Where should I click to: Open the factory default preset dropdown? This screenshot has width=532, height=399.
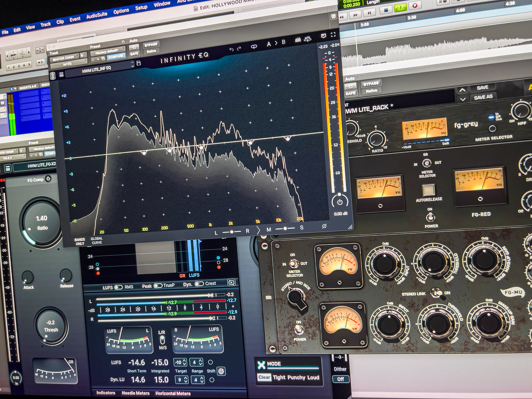pos(108,52)
